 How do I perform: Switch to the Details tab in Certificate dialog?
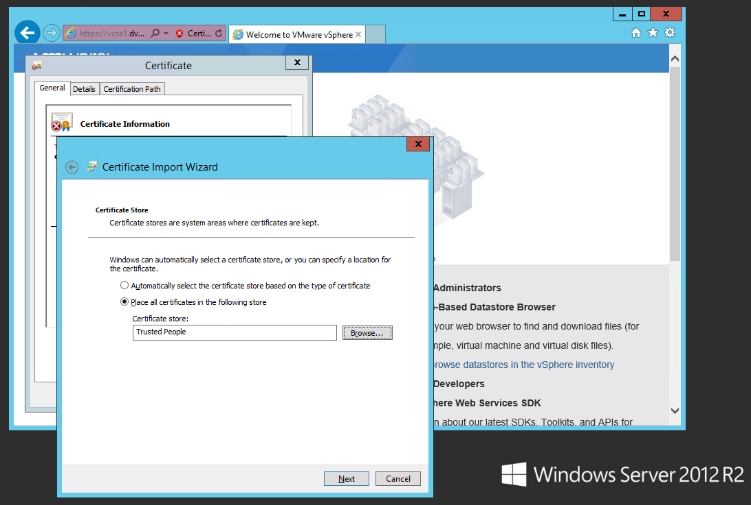pyautogui.click(x=84, y=89)
